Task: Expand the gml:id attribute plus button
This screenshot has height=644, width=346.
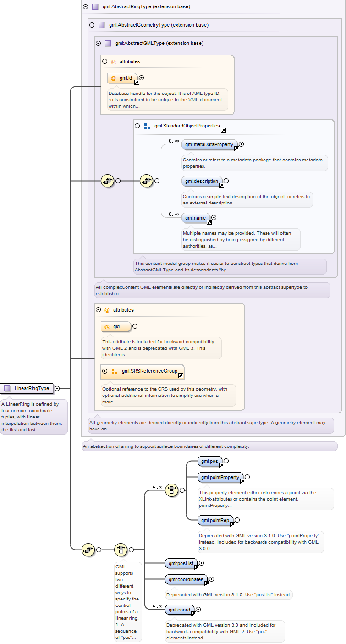Action: coord(142,78)
